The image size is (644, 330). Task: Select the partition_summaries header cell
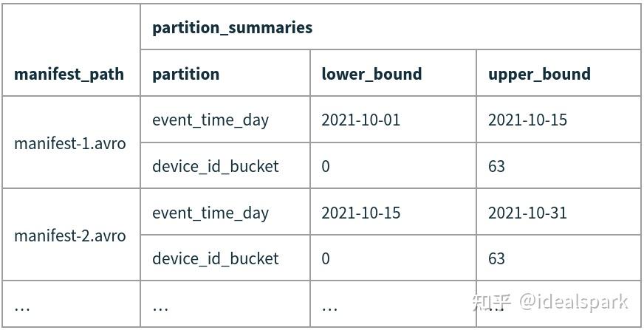tap(232, 28)
